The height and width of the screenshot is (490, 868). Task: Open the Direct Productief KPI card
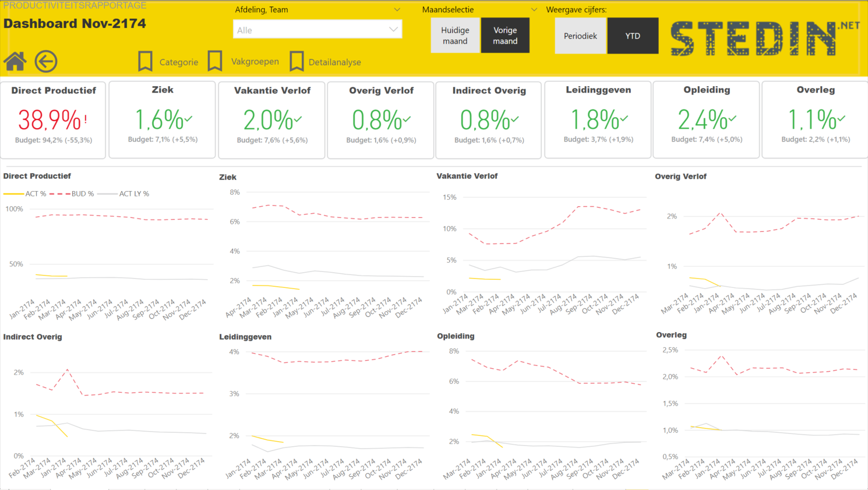(x=53, y=120)
